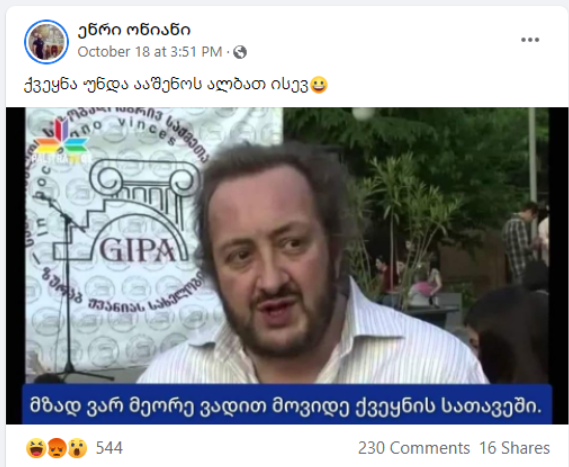Open ენრი ონიანი profile picture
Viewport: 569px width, 467px height.
point(46,42)
